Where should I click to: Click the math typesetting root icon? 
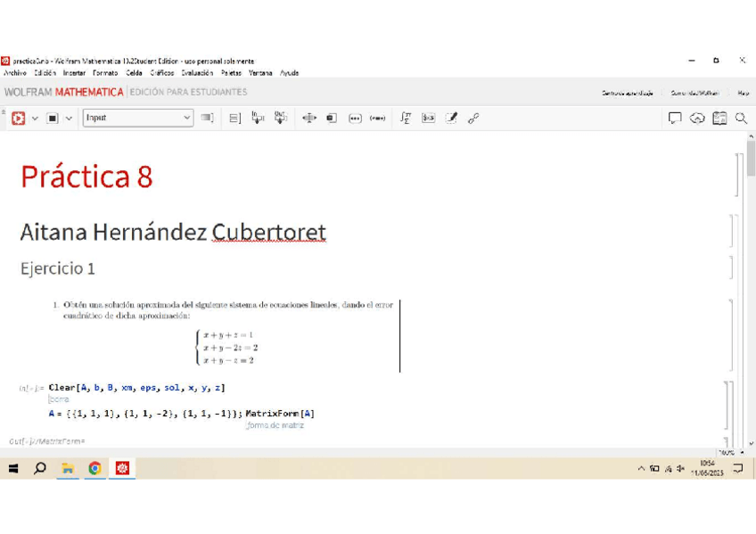point(406,118)
